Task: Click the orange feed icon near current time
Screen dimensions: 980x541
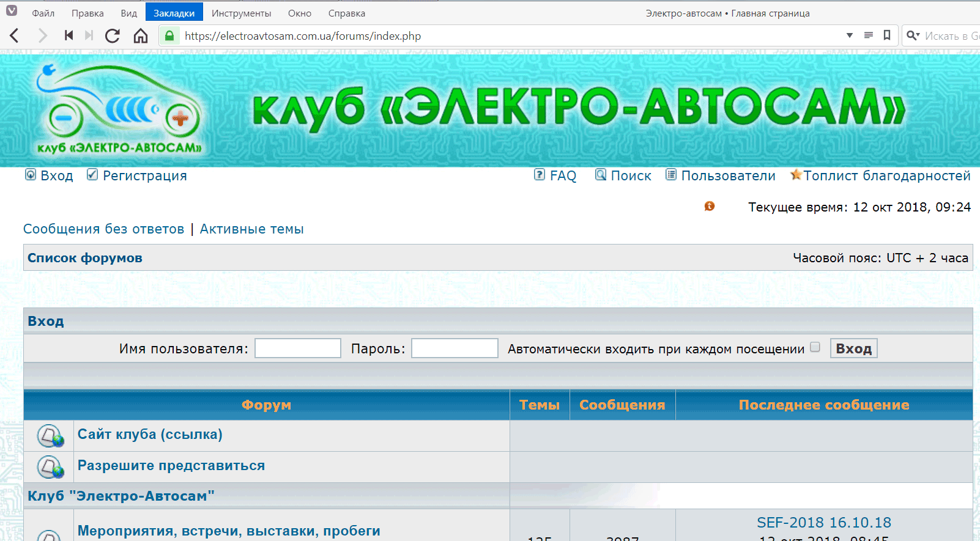Action: pos(709,207)
